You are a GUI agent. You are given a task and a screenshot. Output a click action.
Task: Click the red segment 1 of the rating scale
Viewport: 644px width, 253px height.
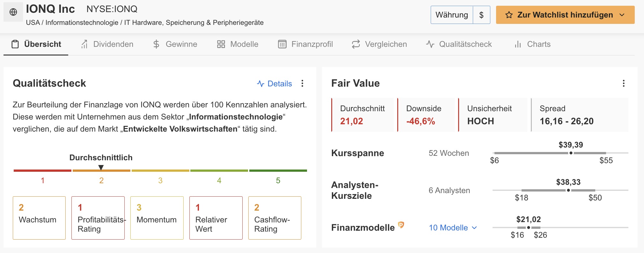[42, 171]
